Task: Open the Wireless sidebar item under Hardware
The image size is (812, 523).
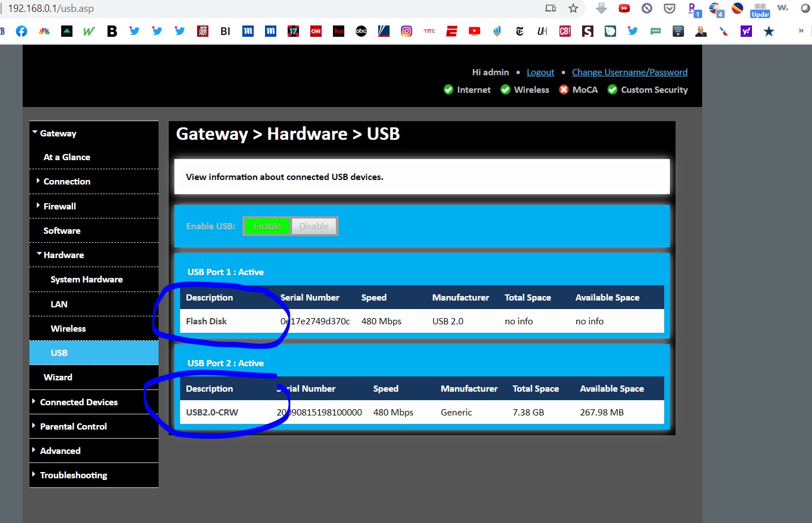Action: [68, 329]
